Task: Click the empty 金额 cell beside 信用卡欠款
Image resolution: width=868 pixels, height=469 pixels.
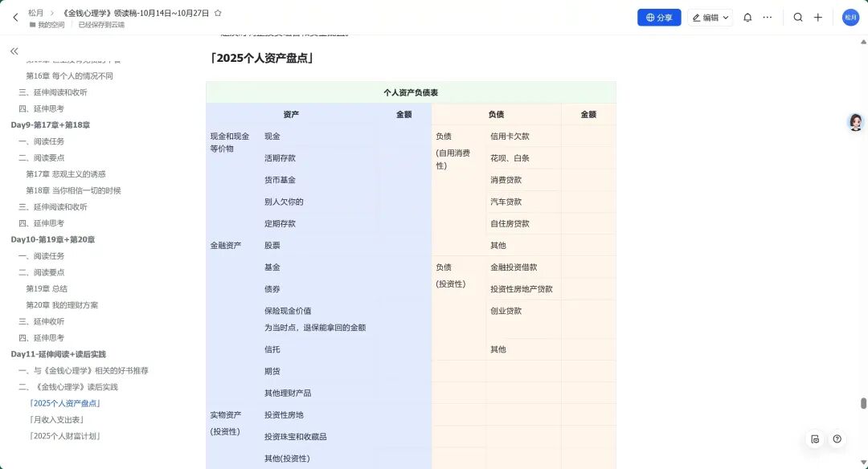Action: pos(588,136)
